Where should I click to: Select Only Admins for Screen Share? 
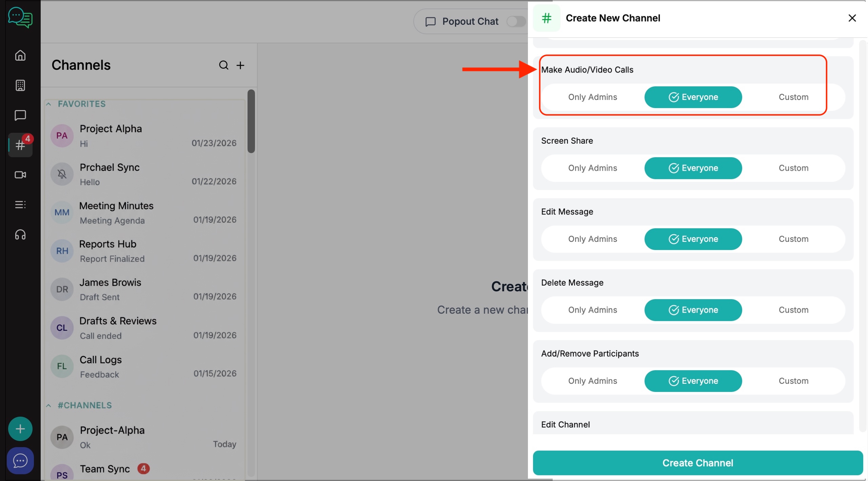pos(592,168)
